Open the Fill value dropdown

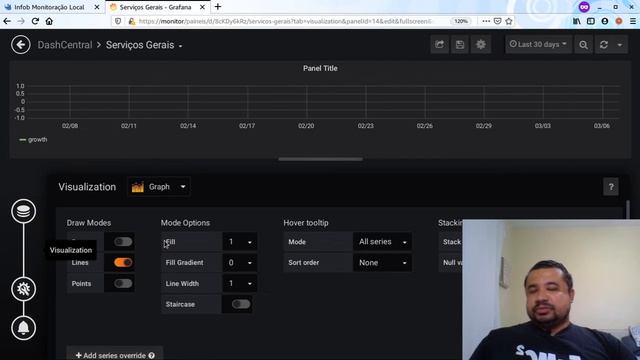coord(240,242)
